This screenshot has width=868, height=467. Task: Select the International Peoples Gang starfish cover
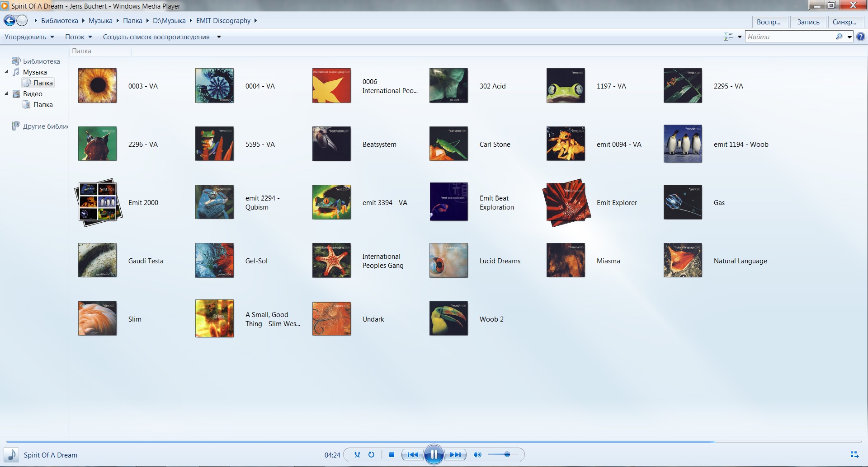(331, 261)
